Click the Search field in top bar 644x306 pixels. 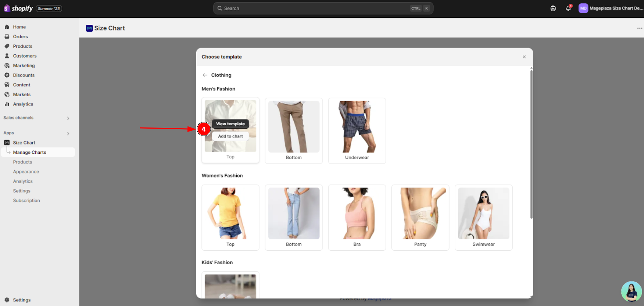pos(323,8)
